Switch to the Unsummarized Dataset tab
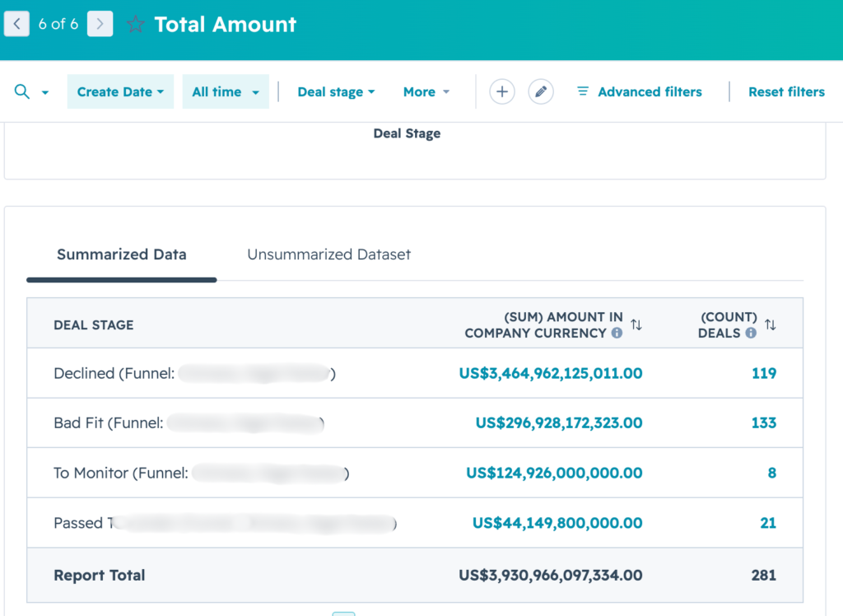 pyautogui.click(x=329, y=254)
